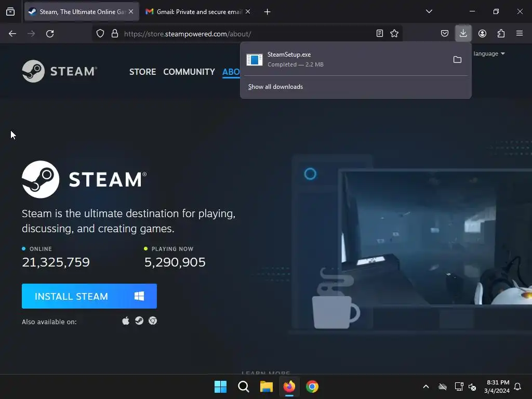Viewport: 532px width, 399px height.
Task: Click Firefox icon in taskbar
Action: click(x=289, y=387)
